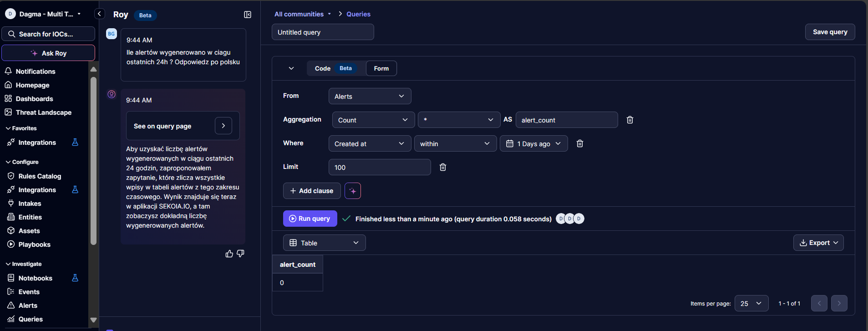868x331 pixels.
Task: Toggle the Roy panel layout icon
Action: [248, 15]
